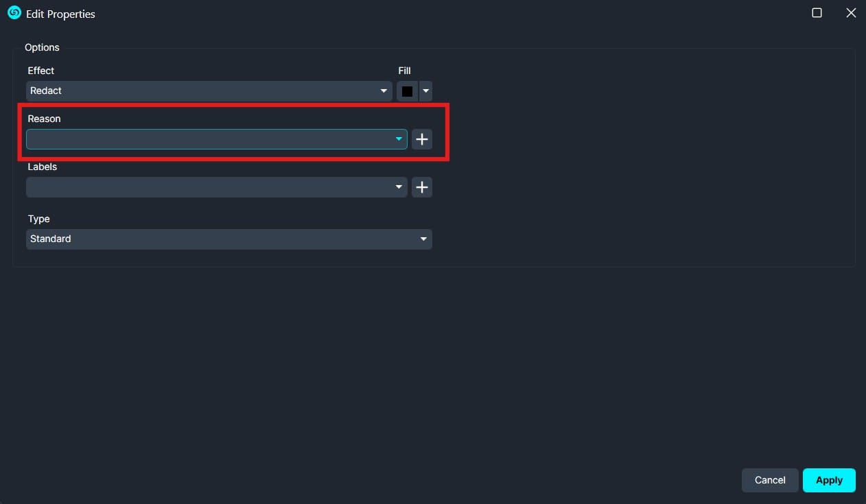Expand the Labels dropdown arrow

399,187
